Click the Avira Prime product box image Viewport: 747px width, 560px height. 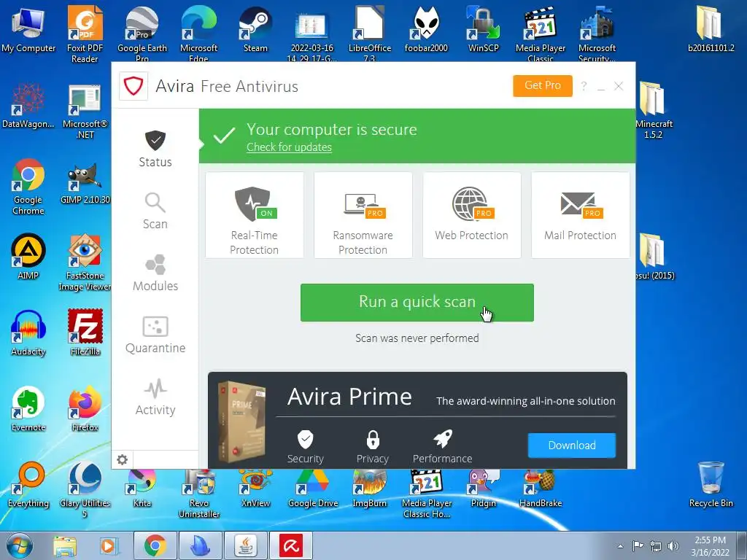[x=242, y=422]
